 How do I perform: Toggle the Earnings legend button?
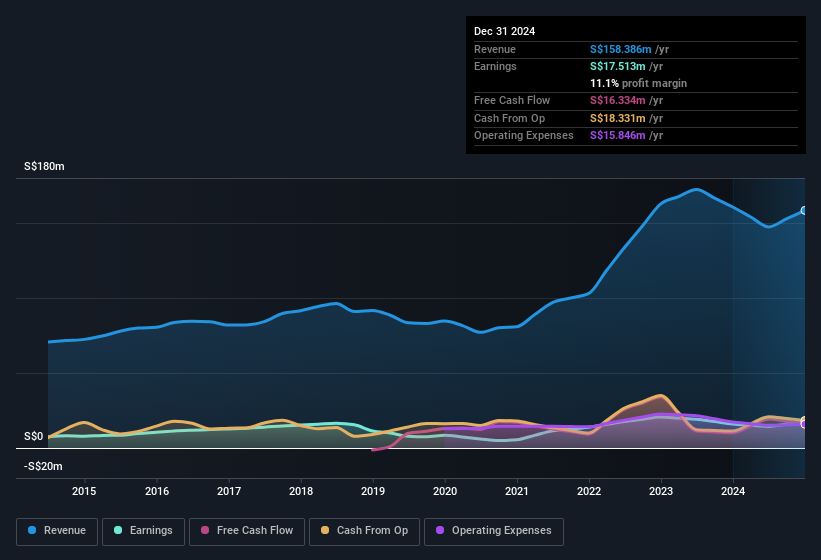(143, 531)
